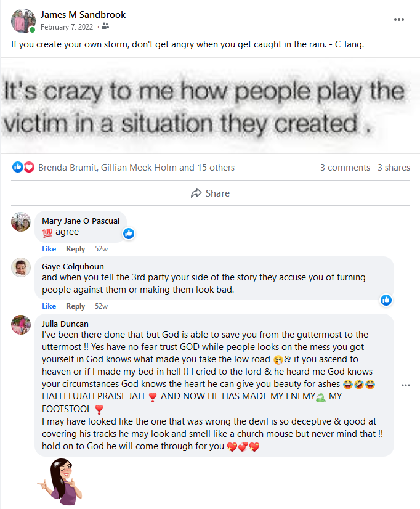
Task: Reply to Mary Jane O Pascual's comment
Action: (75, 249)
